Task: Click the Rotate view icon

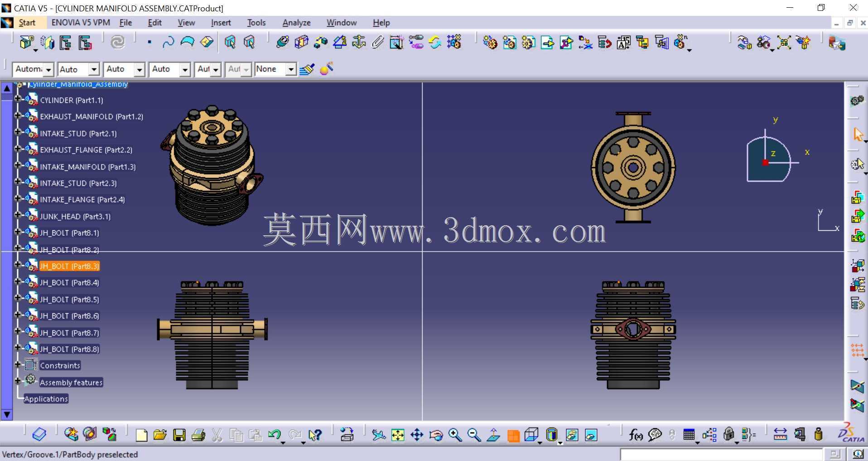Action: click(x=436, y=435)
